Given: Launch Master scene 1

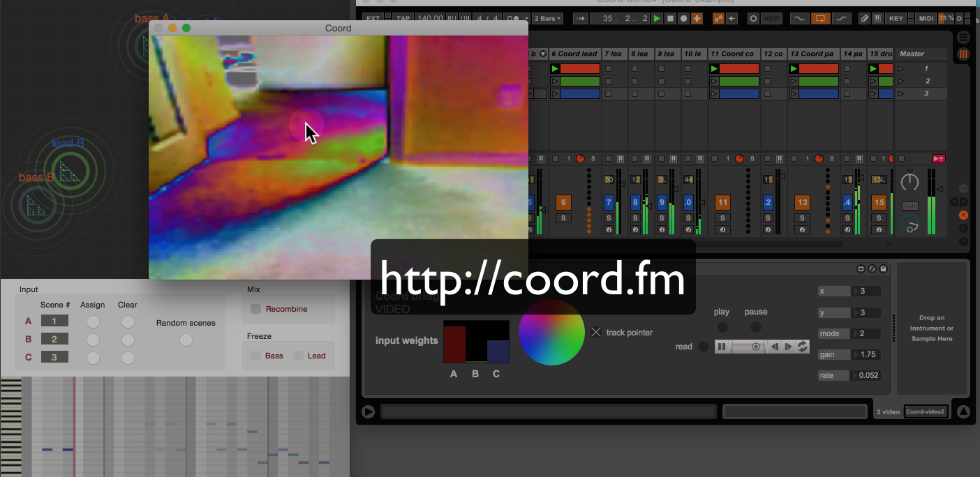Looking at the screenshot, I should [901, 68].
